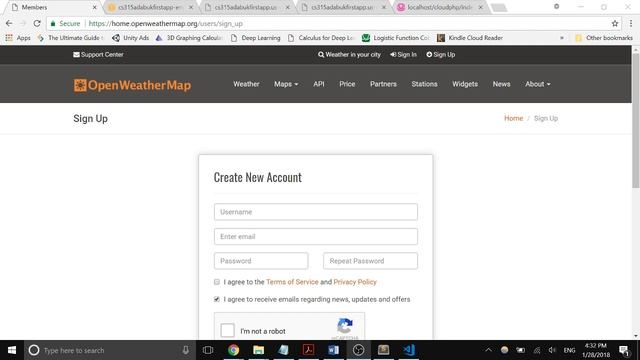640x360 pixels.
Task: Open Support Center link
Action: click(98, 55)
